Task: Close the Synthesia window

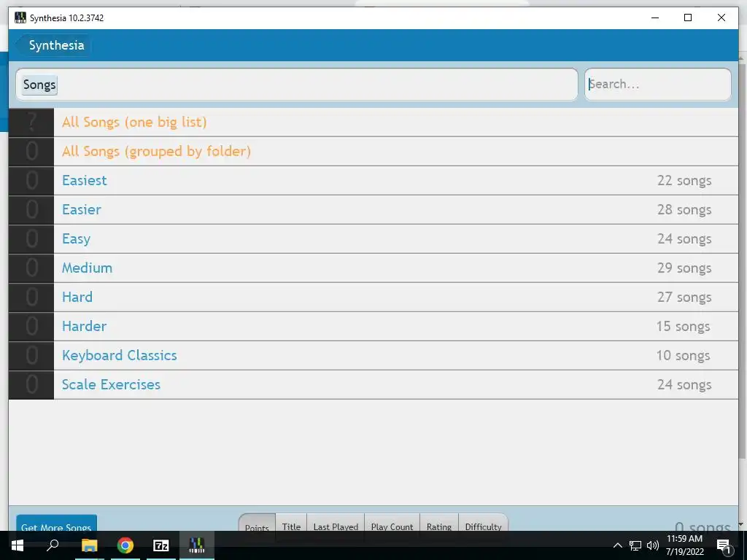Action: click(x=721, y=17)
